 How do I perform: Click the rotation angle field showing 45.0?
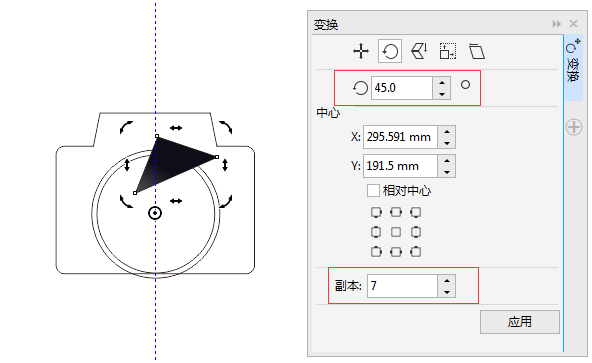tap(401, 88)
